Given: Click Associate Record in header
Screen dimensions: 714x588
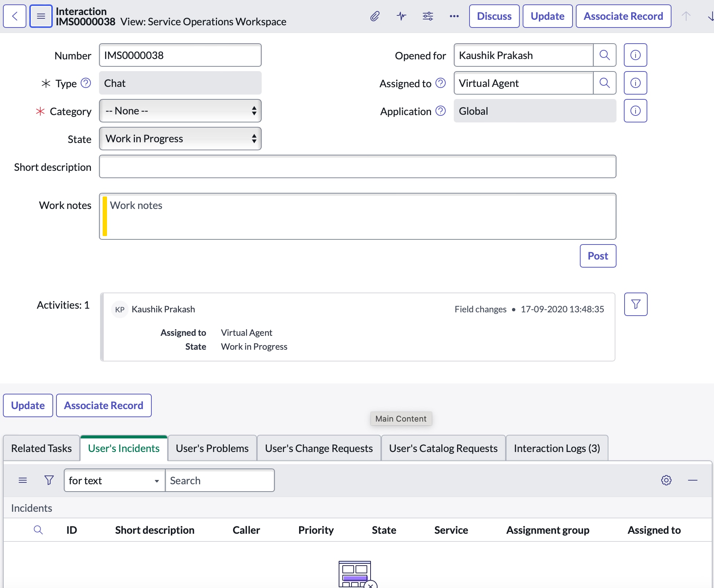Looking at the screenshot, I should click(x=623, y=16).
